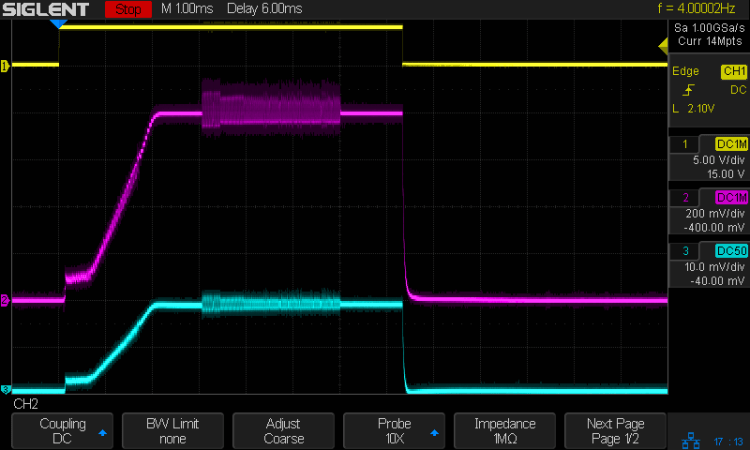Open channel 3 tab labeled 3
Viewport: 750px width, 450px height.
684,251
